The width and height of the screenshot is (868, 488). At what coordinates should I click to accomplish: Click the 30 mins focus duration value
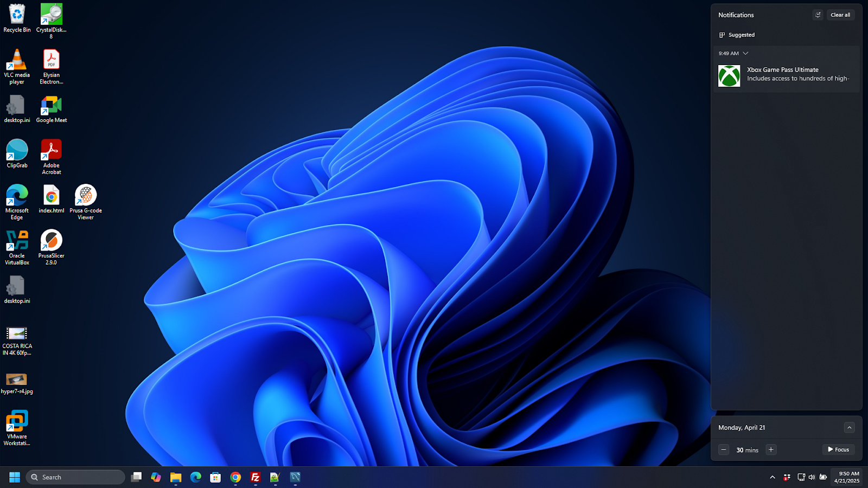point(748,450)
